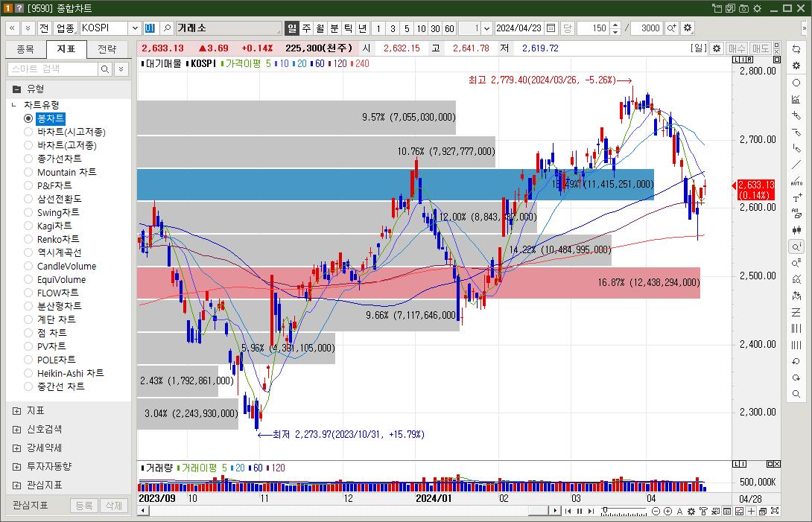The image size is (812, 522).
Task: Toggle crosshair plus icon in bottom toolbar
Action: 752,511
